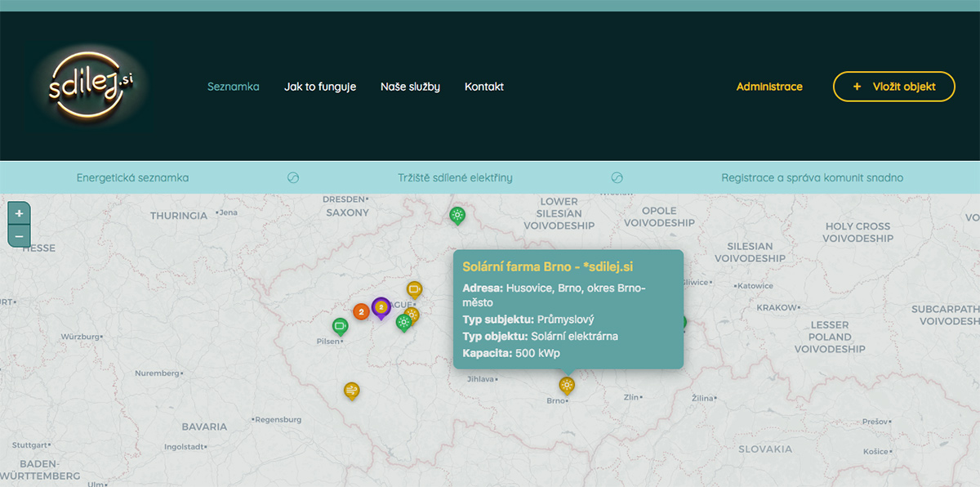980x487 pixels.
Task: Click the green solar marker by Prague
Action: 403,322
